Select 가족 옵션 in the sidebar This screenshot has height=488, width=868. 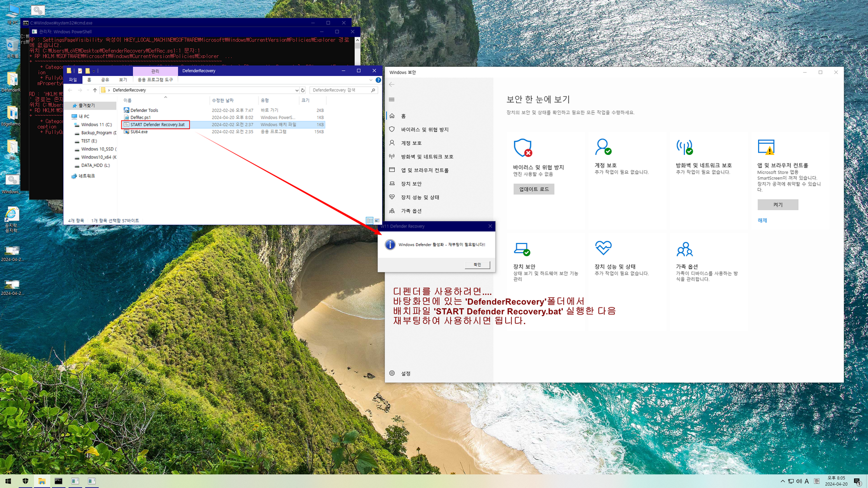pyautogui.click(x=439, y=211)
